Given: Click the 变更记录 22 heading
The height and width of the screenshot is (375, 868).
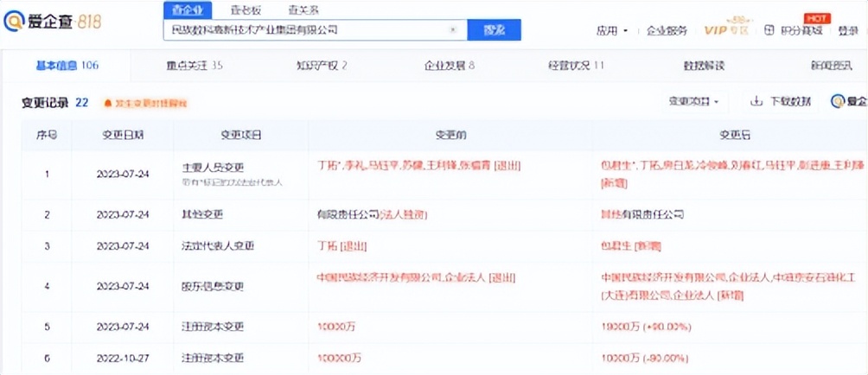Looking at the screenshot, I should [54, 102].
